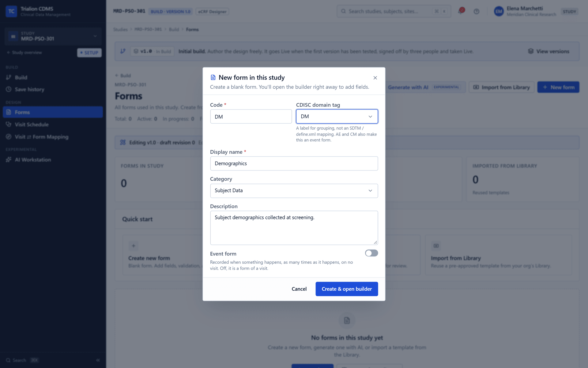
Task: Click the MRD-PSO-301 breadcrumb link
Action: (148, 29)
